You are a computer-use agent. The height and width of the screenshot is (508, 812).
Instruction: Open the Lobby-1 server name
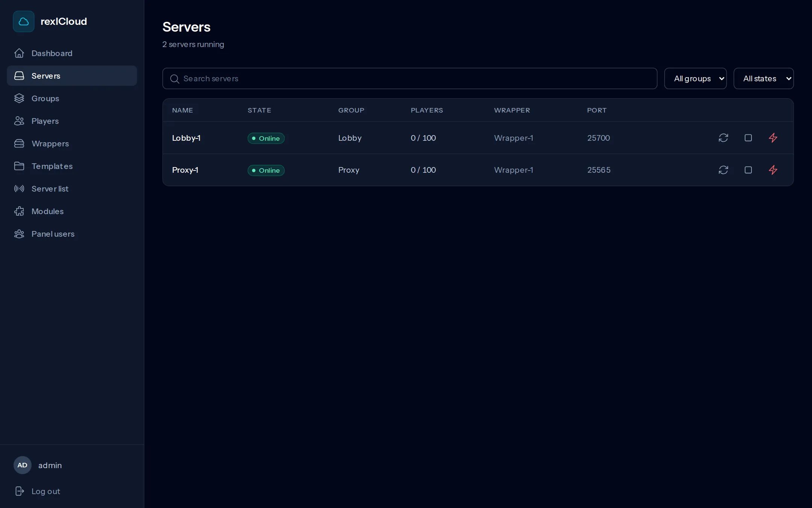point(186,138)
